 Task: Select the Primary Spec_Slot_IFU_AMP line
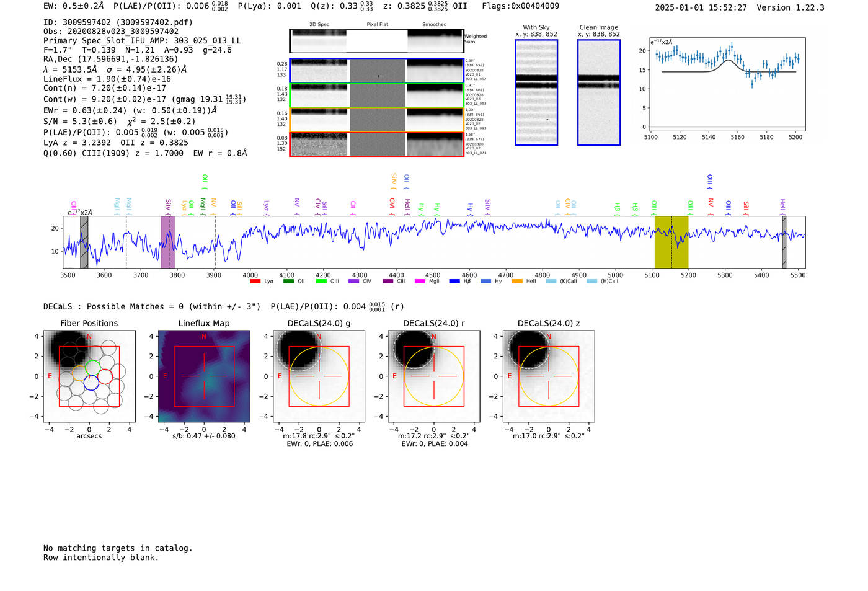click(x=143, y=41)
